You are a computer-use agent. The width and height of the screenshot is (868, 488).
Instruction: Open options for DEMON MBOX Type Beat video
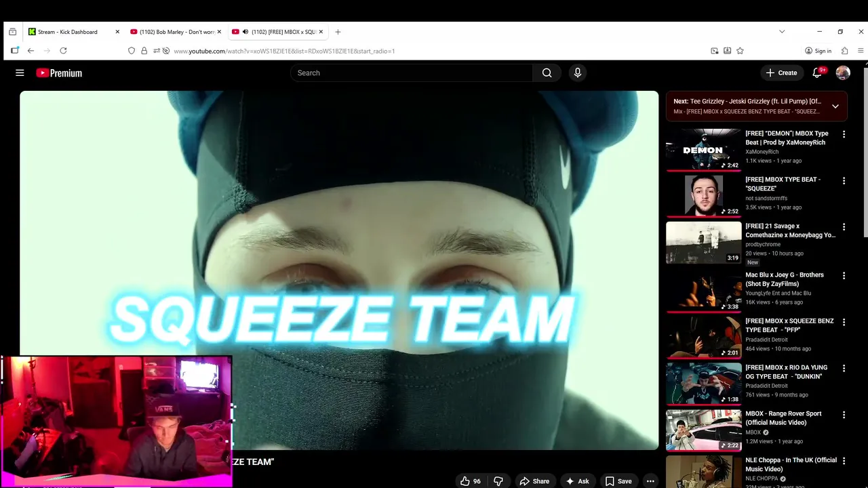tap(844, 134)
